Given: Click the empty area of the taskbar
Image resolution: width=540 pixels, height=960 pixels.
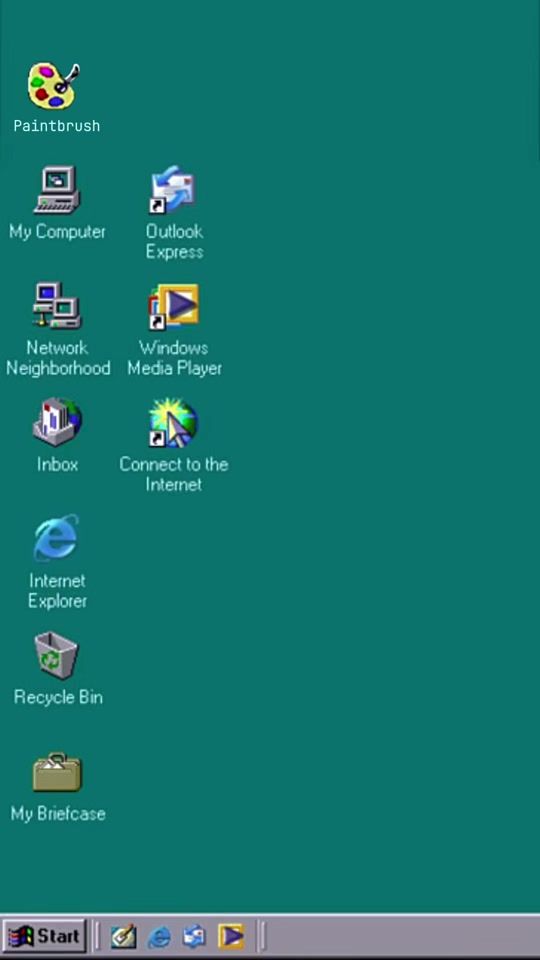Looking at the screenshot, I should [x=403, y=936].
